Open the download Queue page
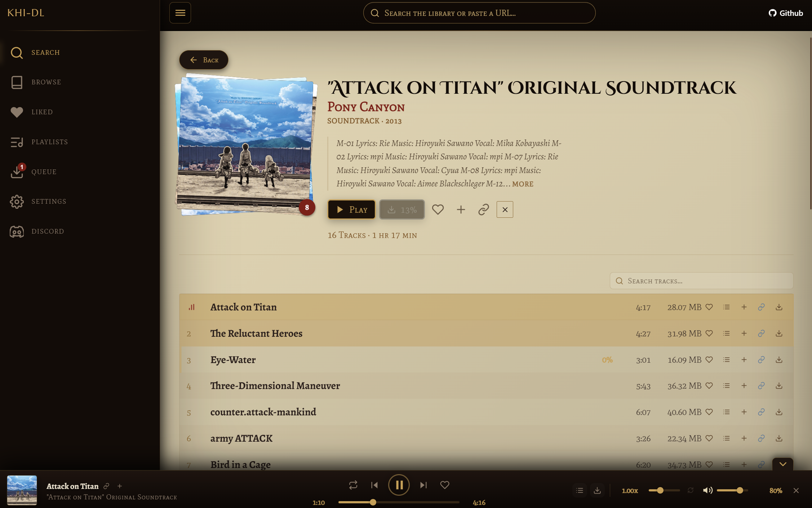Viewport: 812px width, 508px height. [44, 172]
